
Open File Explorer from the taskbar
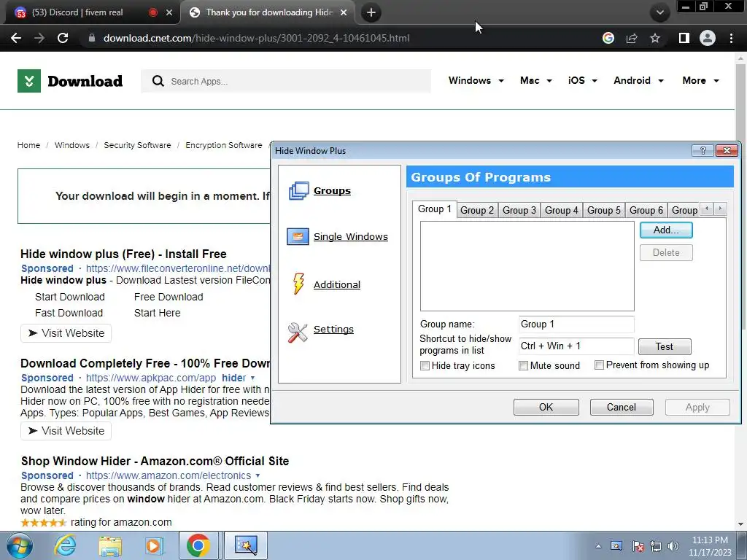coord(110,545)
